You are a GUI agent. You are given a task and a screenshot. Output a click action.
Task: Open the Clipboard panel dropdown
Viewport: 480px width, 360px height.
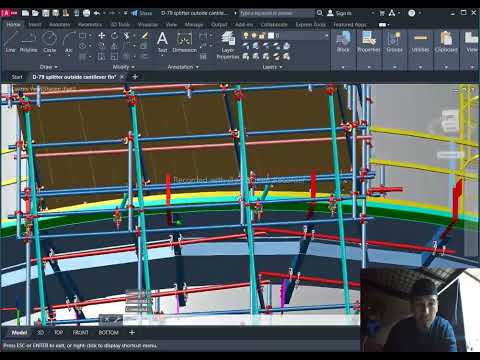(x=446, y=67)
